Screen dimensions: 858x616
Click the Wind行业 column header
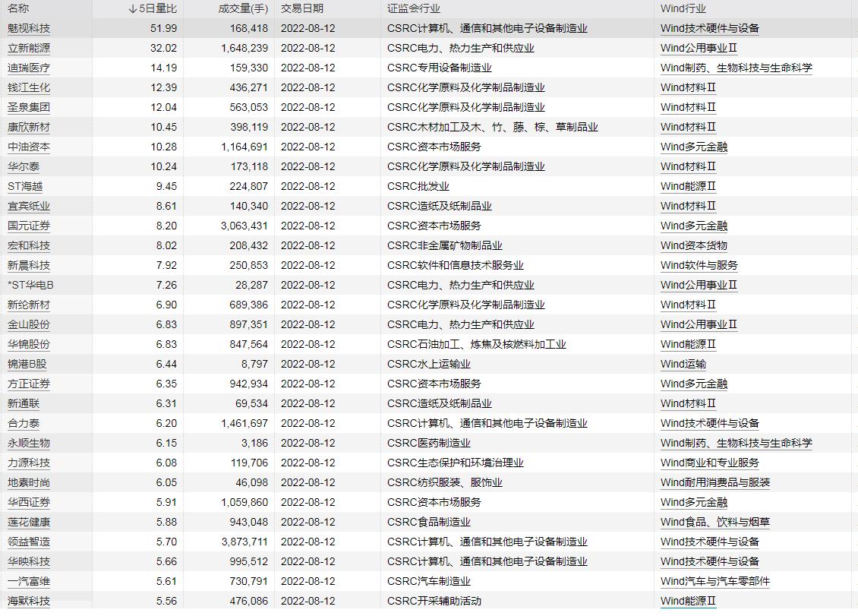pyautogui.click(x=683, y=9)
